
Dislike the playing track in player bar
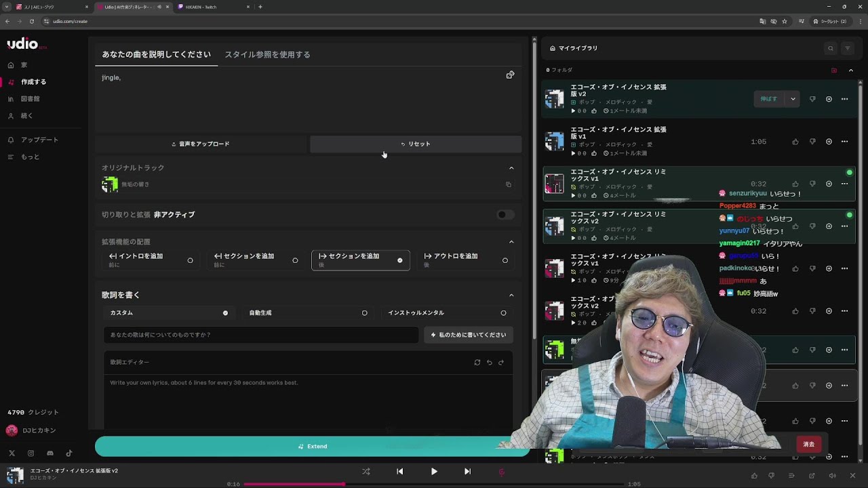(x=771, y=476)
